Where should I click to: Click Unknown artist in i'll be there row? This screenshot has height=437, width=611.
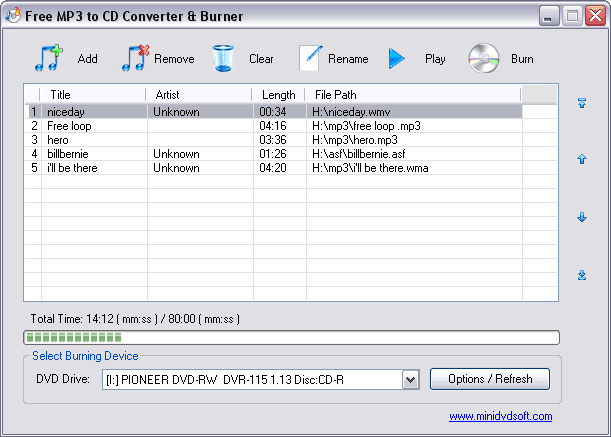(176, 168)
